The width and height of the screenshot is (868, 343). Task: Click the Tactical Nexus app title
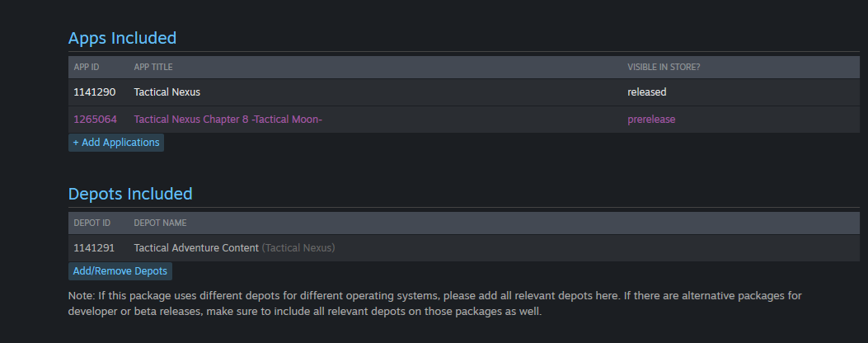click(x=167, y=92)
